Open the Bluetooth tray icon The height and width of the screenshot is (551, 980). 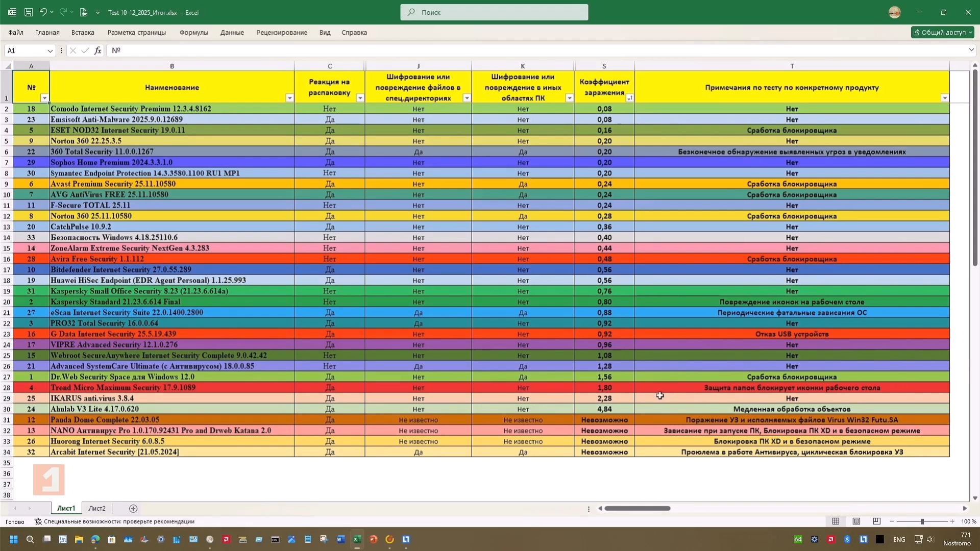(x=847, y=539)
